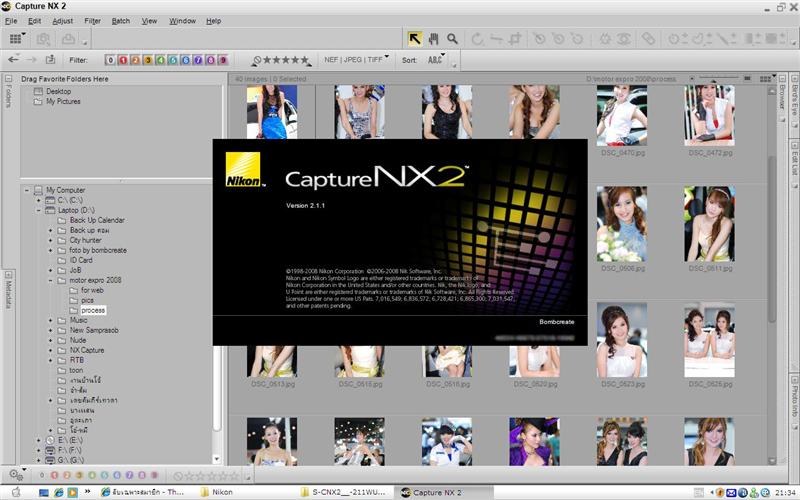
Task: Open the Metadata side tab
Action: [8, 290]
